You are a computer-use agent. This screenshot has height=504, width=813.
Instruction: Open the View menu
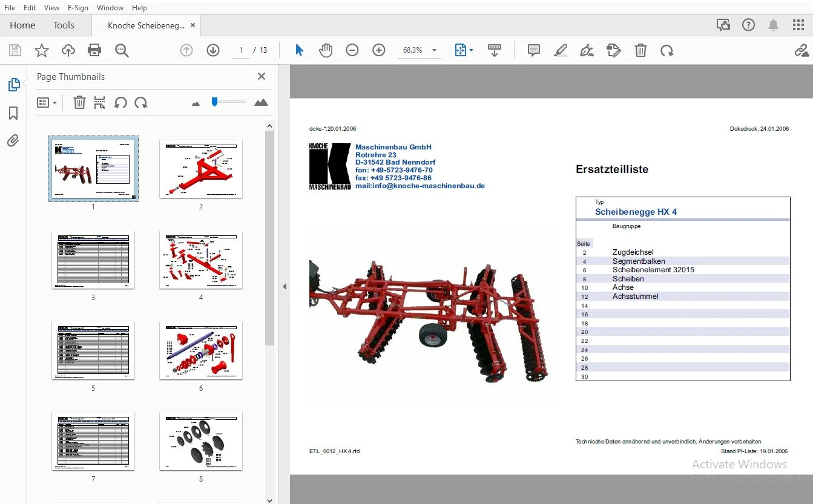click(52, 8)
